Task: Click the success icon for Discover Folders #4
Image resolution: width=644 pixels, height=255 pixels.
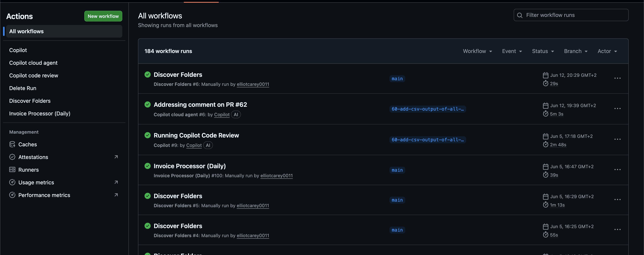Action: coord(148,226)
